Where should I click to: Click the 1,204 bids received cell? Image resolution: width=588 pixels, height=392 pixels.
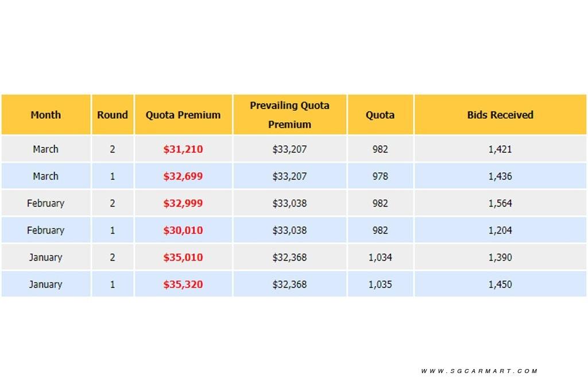point(500,230)
